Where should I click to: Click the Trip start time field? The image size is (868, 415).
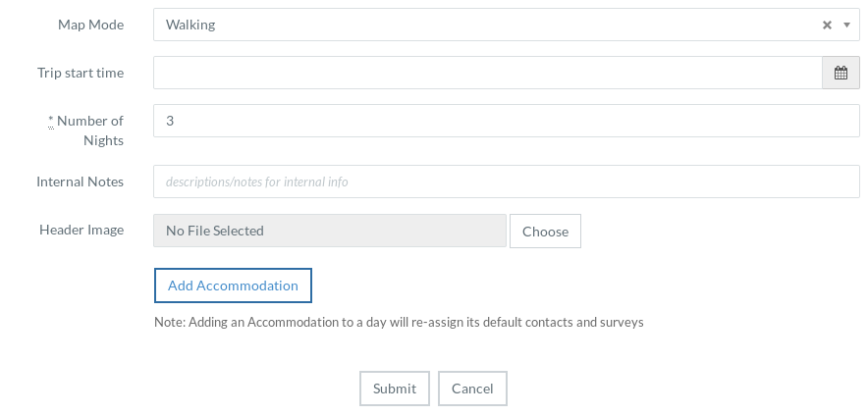point(487,73)
